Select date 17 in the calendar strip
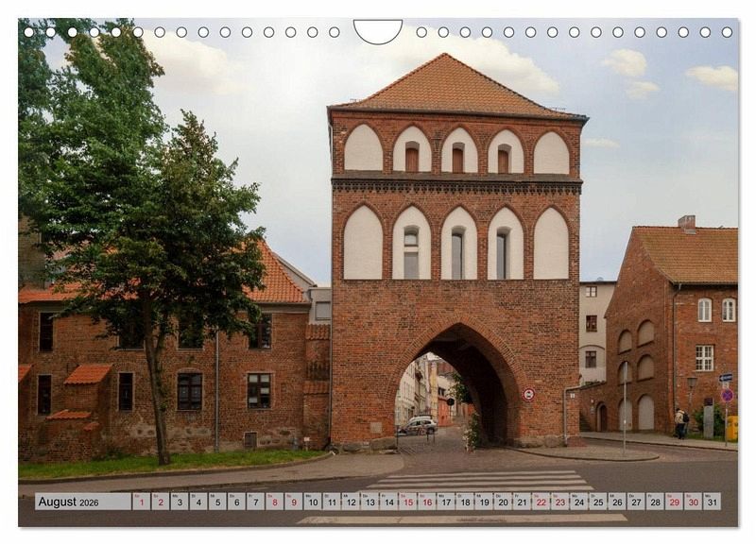This screenshot has height=545, width=756. coord(446,502)
